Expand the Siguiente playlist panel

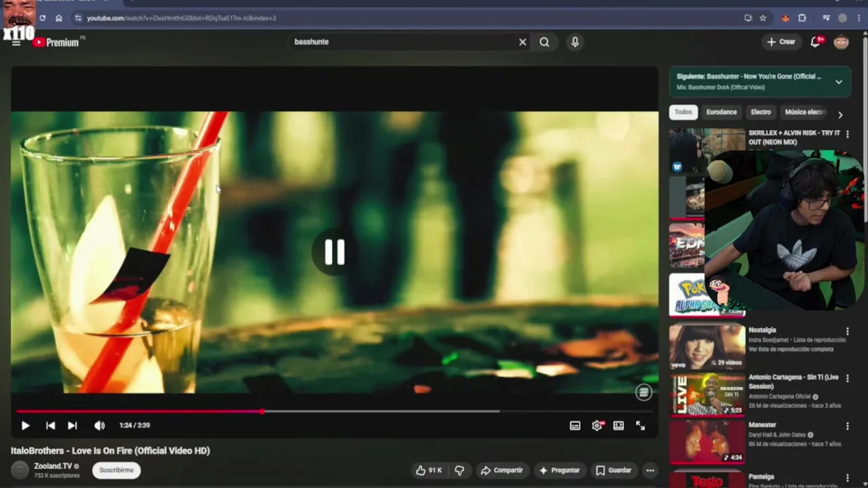[x=839, y=82]
